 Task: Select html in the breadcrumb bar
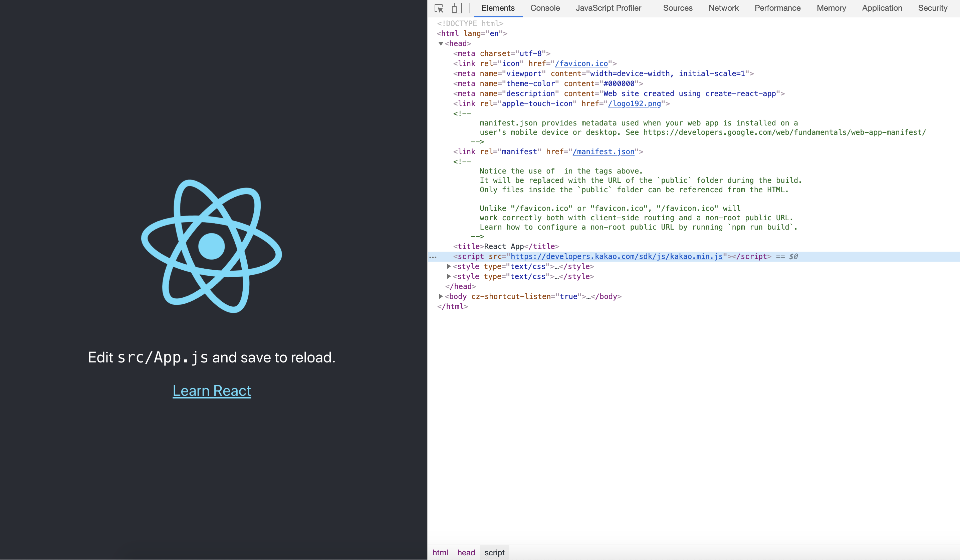coord(440,552)
